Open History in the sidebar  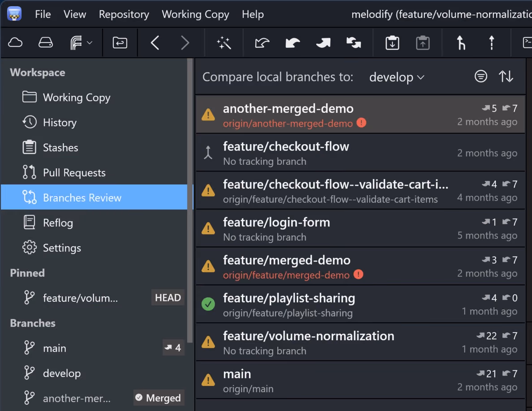(x=94, y=122)
